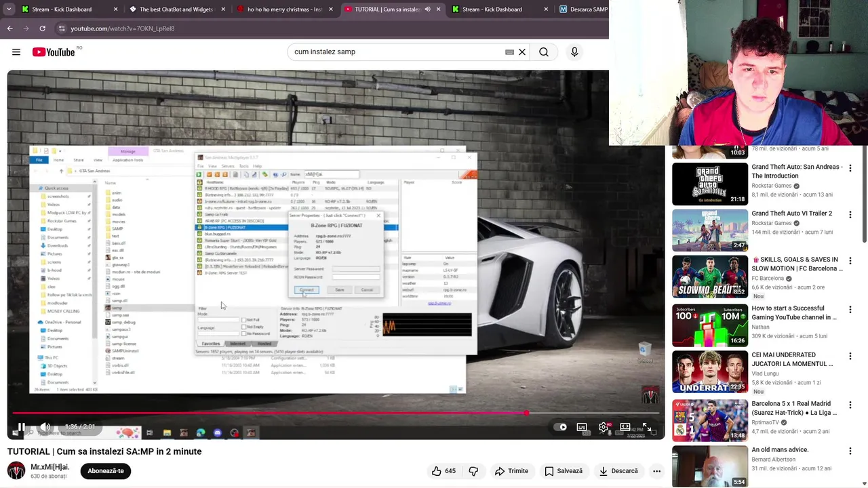Start voice search with the microphone
This screenshot has height=488, width=868.
574,52
